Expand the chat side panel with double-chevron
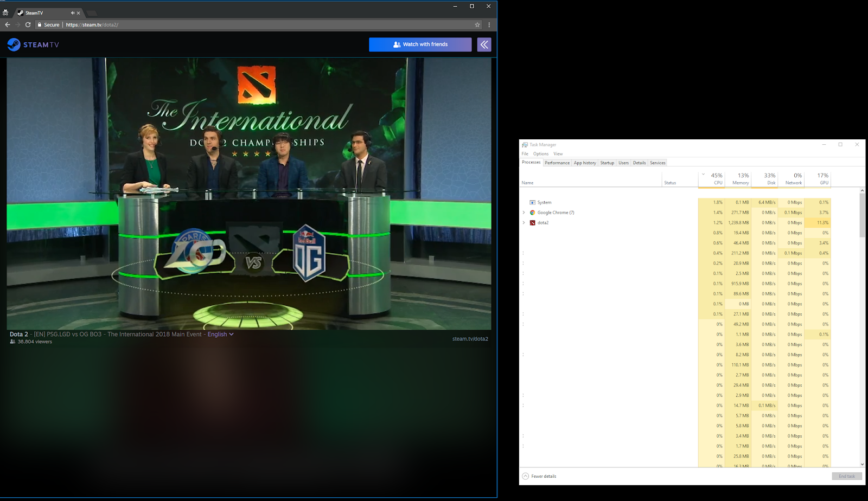 [x=484, y=44]
